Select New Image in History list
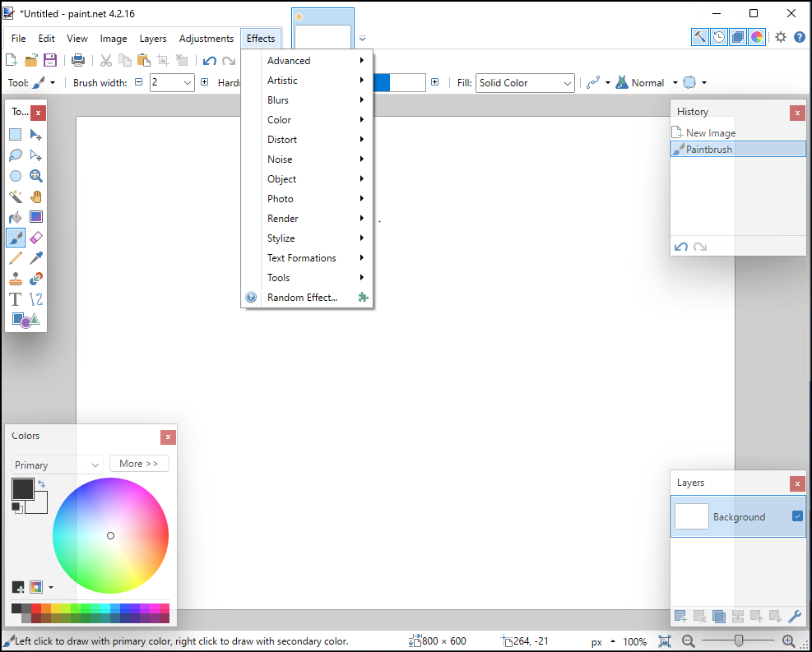This screenshot has height=652, width=812. (x=710, y=133)
